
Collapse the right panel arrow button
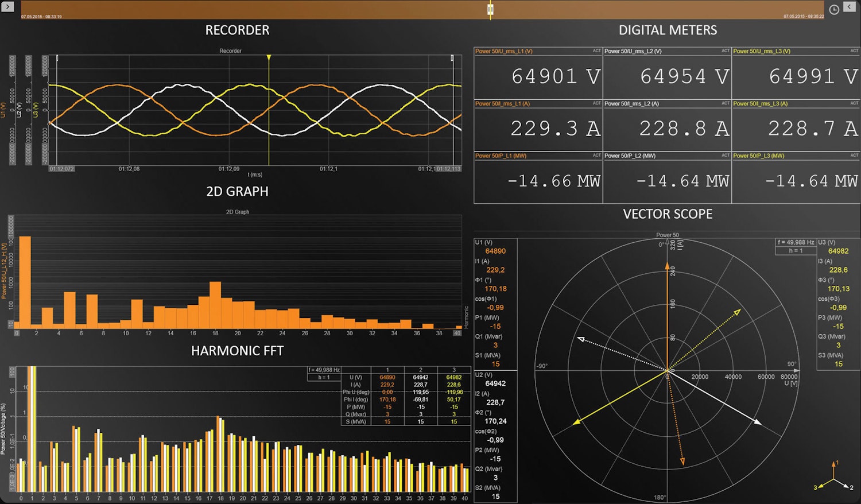pos(850,7)
